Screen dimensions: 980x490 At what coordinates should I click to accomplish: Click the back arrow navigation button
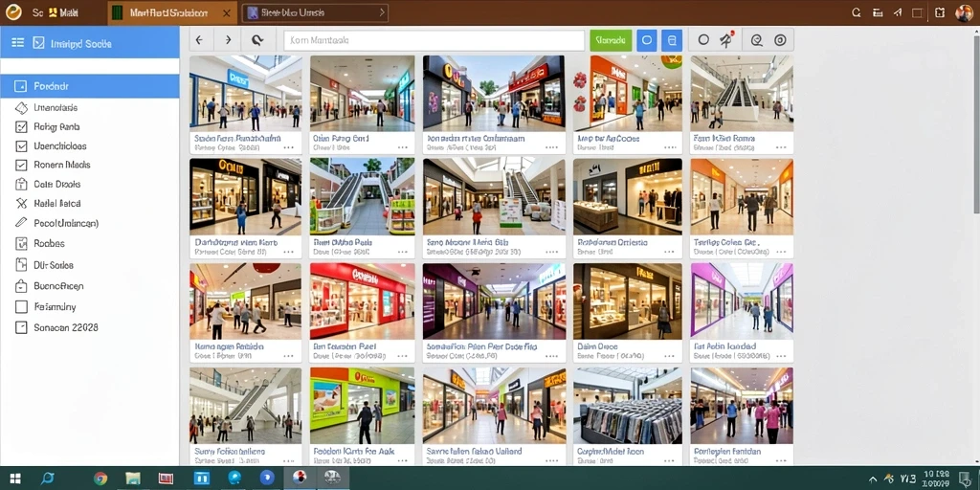[199, 40]
